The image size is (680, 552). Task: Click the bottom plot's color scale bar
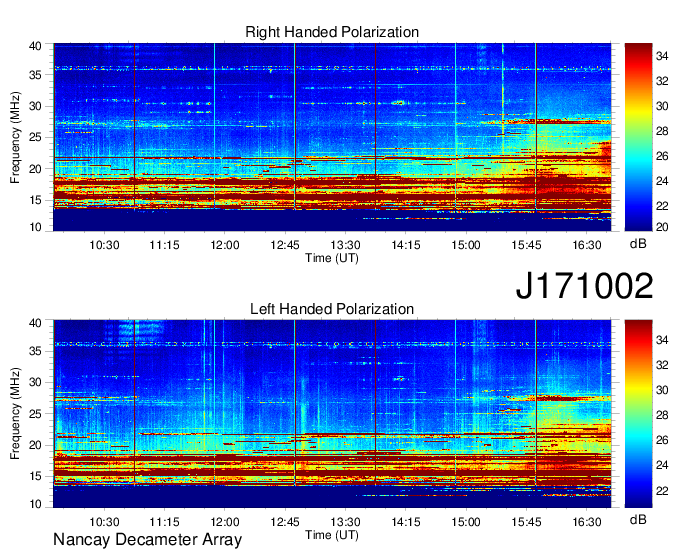click(x=638, y=414)
